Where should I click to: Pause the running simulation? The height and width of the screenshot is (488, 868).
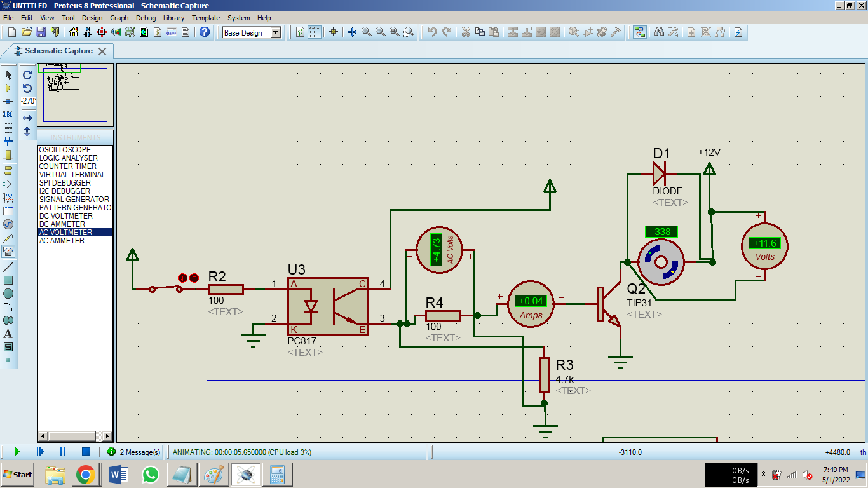click(x=63, y=452)
